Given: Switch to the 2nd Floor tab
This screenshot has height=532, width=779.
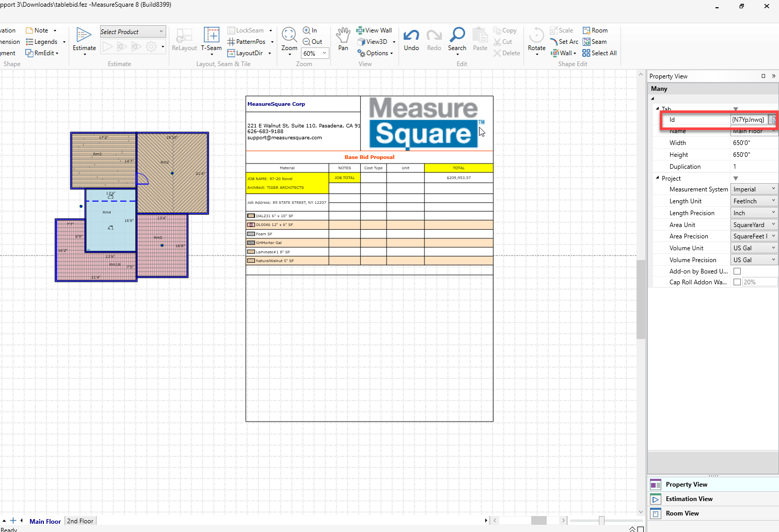Looking at the screenshot, I should click(81, 521).
